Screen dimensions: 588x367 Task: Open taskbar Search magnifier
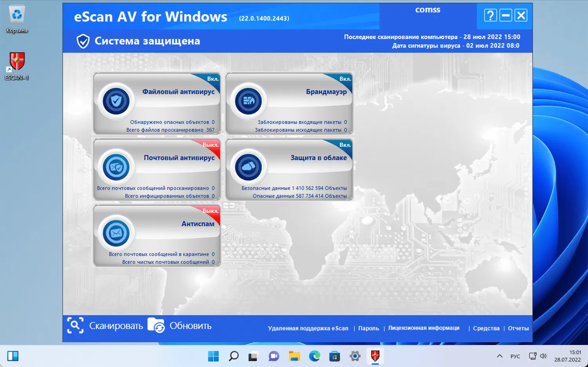(x=234, y=356)
